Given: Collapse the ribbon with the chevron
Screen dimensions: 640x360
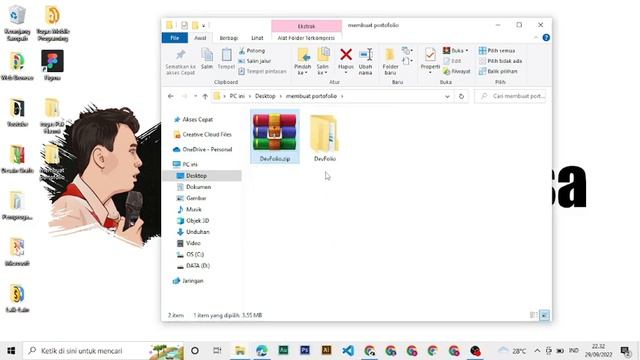Looking at the screenshot, I should 536,38.
